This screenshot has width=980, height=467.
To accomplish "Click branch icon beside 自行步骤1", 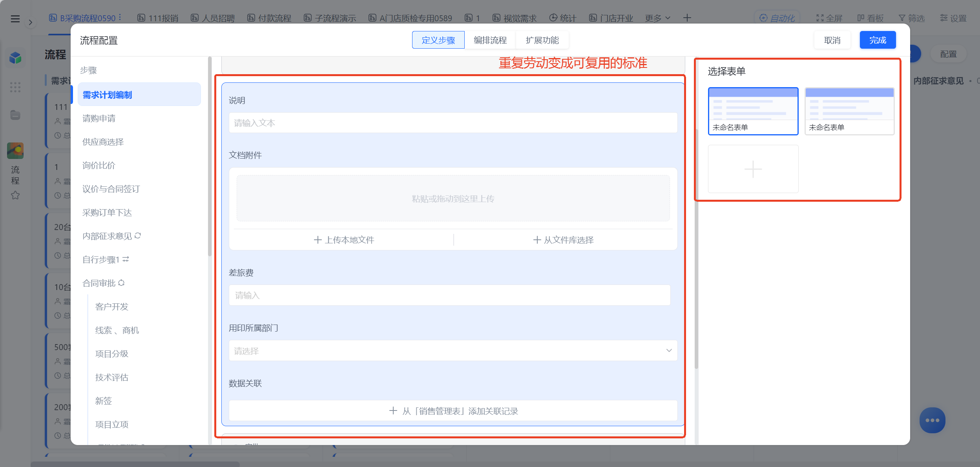I will click(126, 259).
